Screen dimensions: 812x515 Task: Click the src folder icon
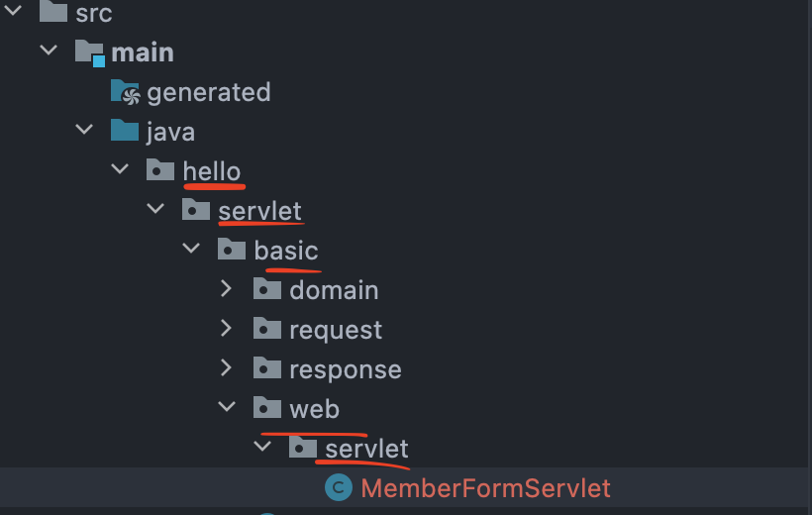pos(53,12)
